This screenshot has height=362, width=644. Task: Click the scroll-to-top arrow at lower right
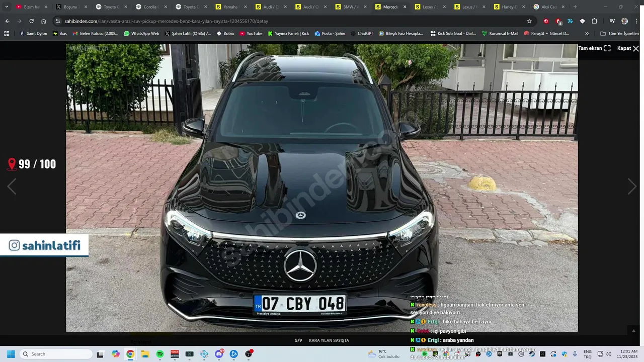[633, 331]
